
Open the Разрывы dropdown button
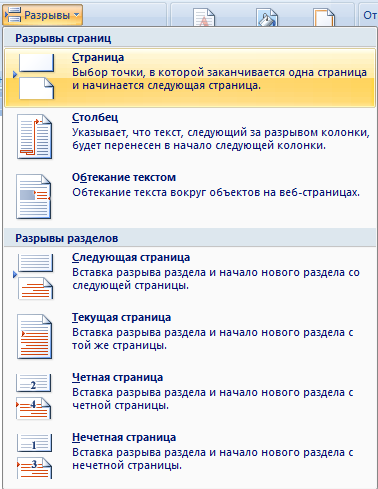pyautogui.click(x=43, y=15)
